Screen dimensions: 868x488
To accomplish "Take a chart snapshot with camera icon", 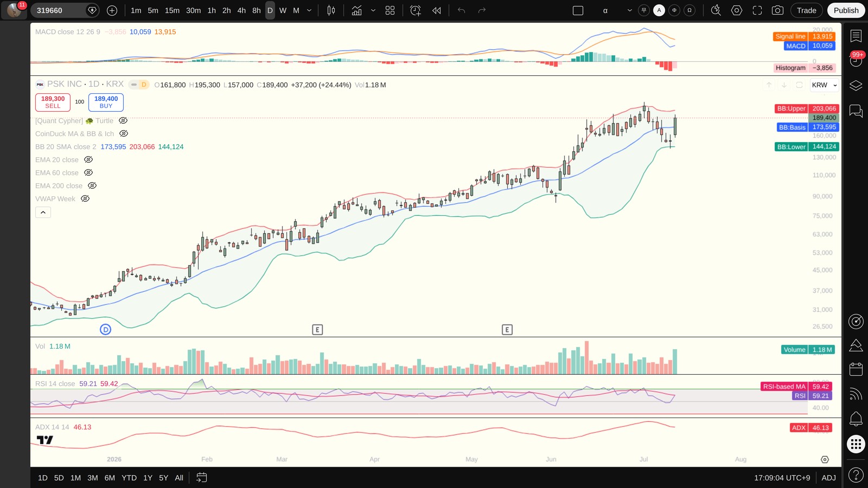I will 777,10.
